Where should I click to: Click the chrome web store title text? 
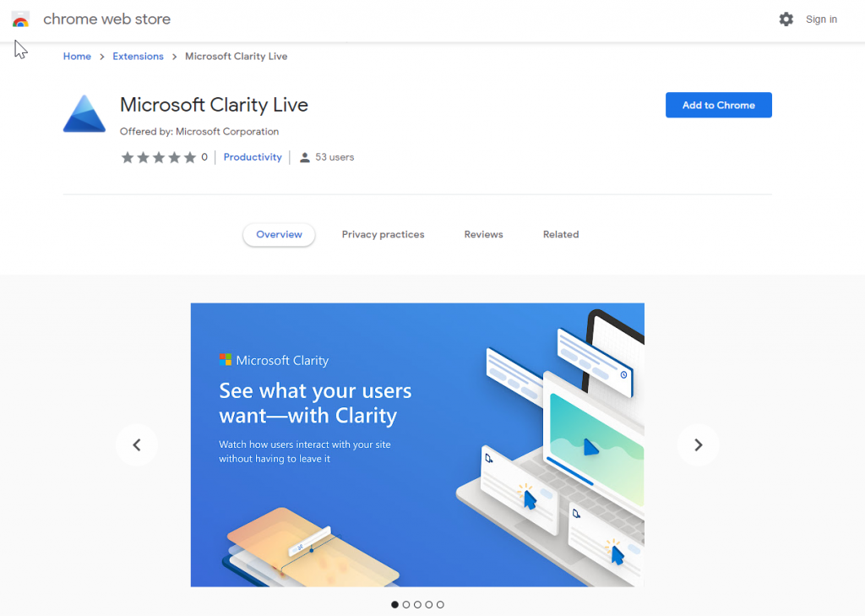pos(107,19)
